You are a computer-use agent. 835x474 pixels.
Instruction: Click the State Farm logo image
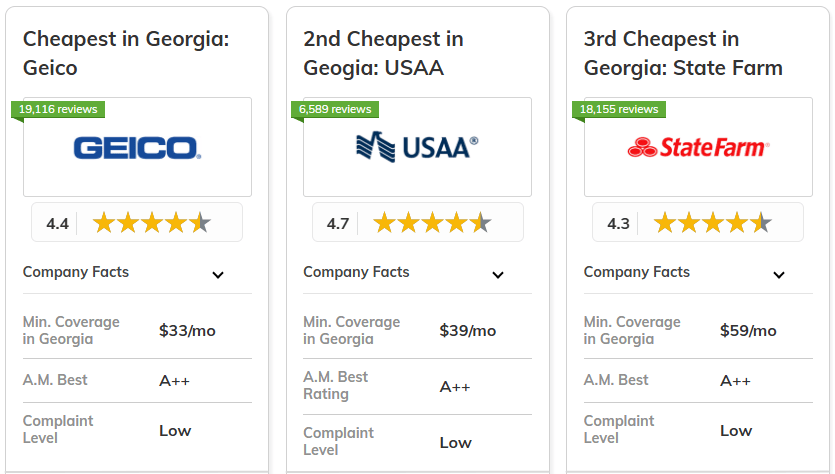pyautogui.click(x=698, y=148)
